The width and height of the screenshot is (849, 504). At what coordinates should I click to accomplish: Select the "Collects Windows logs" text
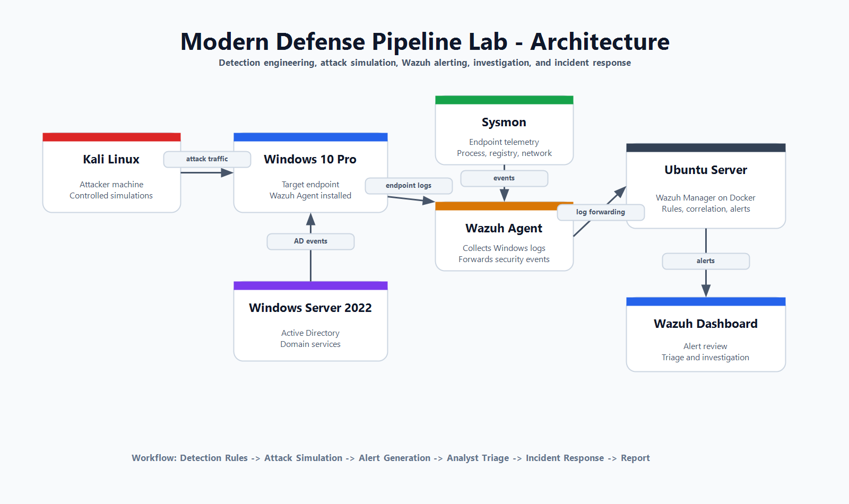(504, 248)
